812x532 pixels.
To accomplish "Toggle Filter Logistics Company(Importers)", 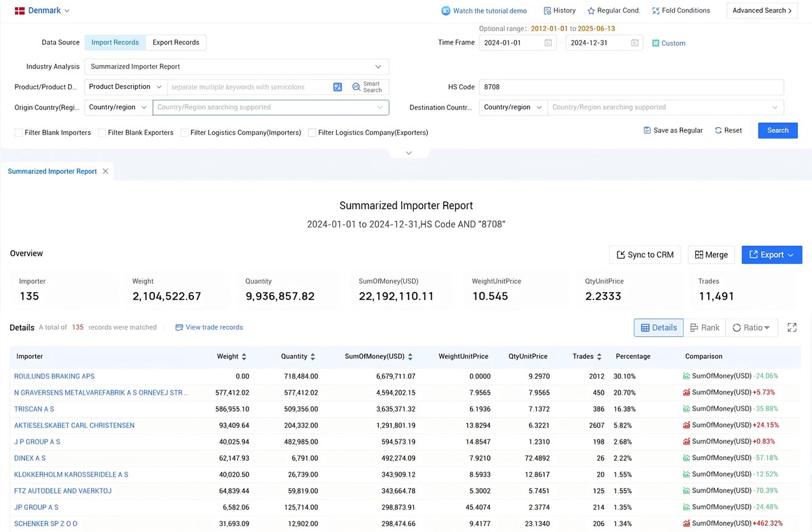I will 184,133.
